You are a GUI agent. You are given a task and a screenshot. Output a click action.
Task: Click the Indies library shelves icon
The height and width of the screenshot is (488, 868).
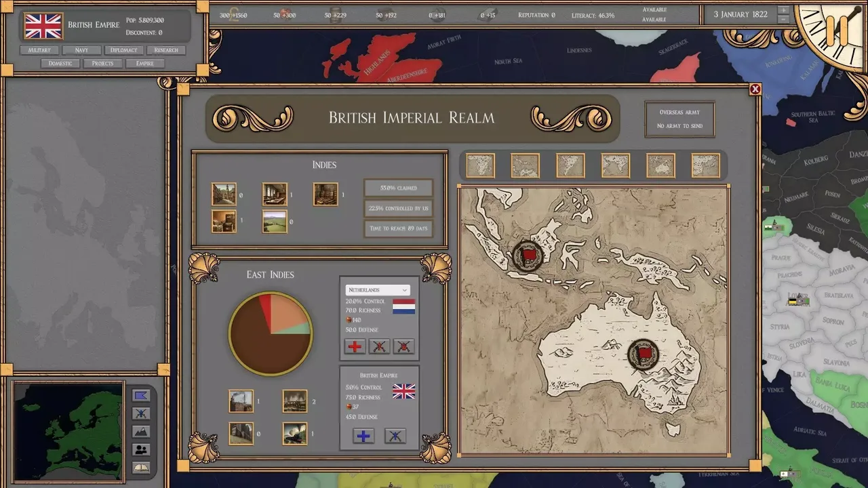[325, 195]
